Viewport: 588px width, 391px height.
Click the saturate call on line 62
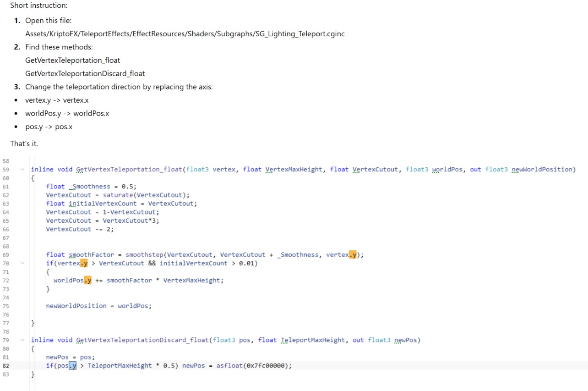[117, 195]
